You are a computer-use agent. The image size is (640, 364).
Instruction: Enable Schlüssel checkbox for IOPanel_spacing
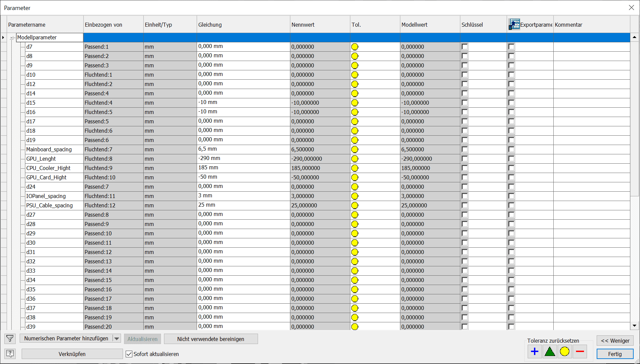coord(465,196)
